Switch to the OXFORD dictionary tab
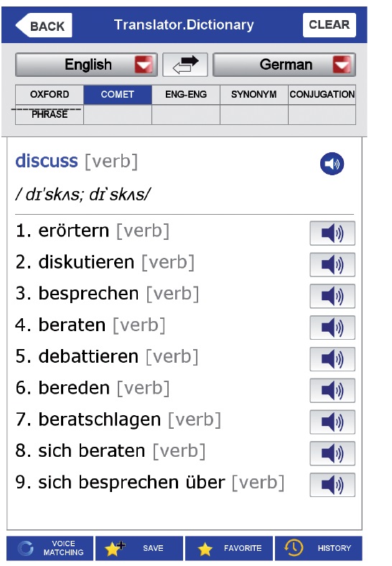 click(x=50, y=95)
